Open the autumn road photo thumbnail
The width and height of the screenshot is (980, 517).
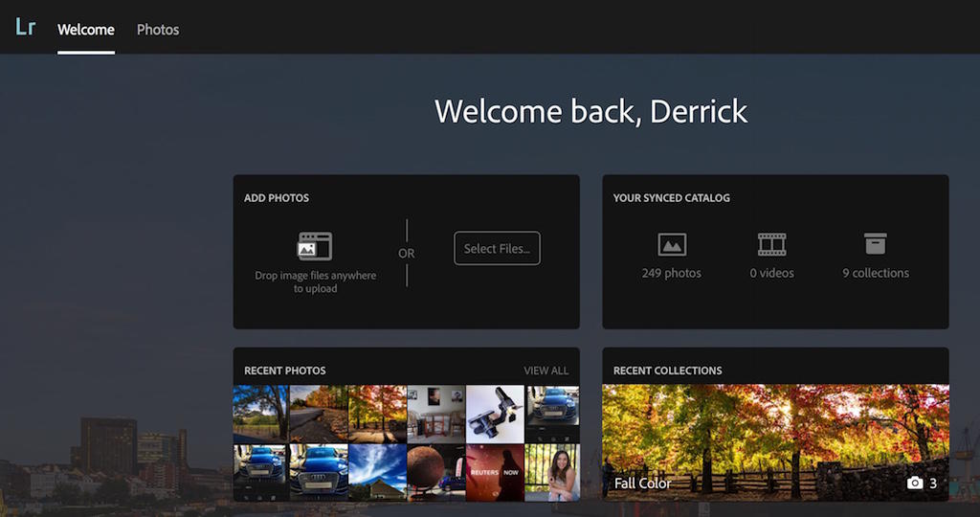[319, 414]
